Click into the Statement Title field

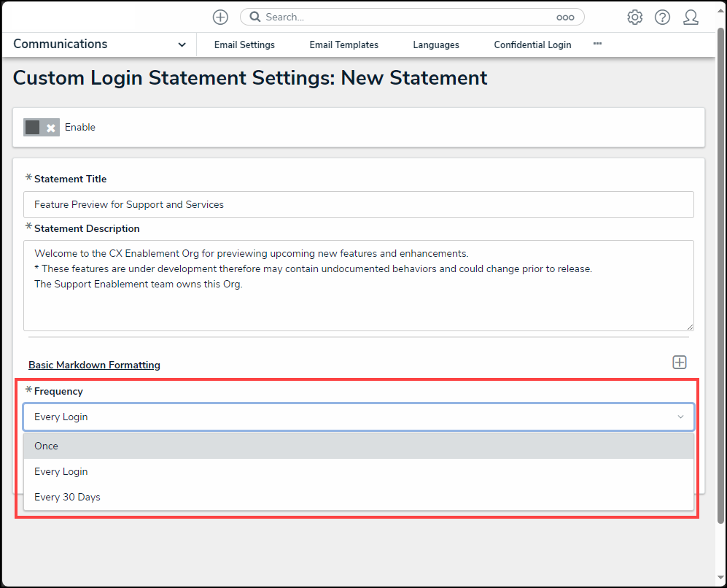pos(358,204)
